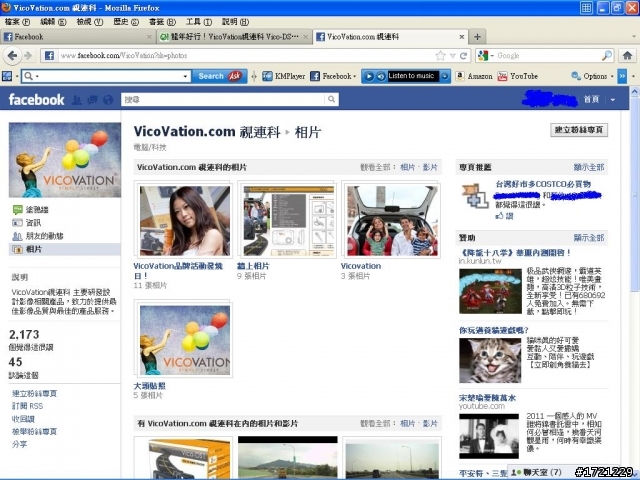
Task: Click the 分享 link in left sidebar
Action: point(20,444)
